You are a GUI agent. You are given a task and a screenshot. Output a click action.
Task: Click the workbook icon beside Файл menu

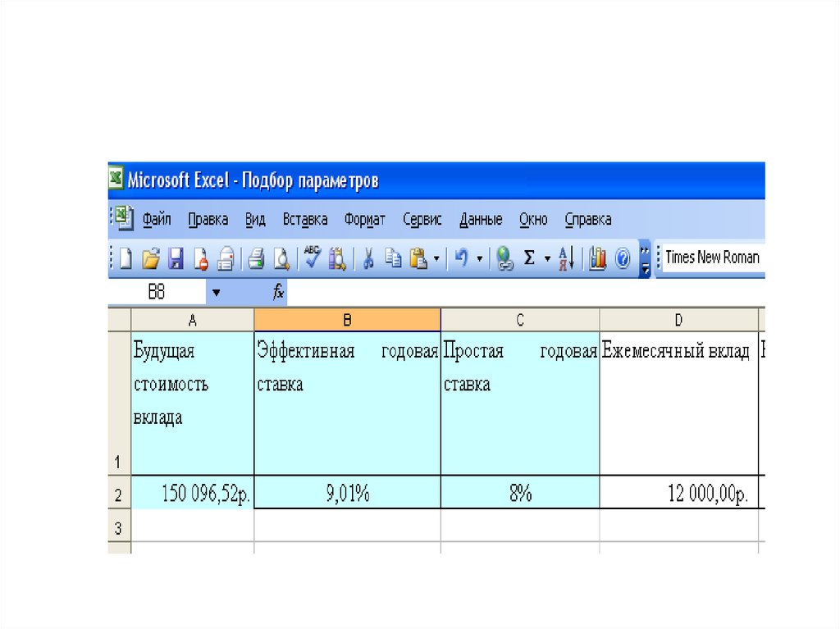125,217
